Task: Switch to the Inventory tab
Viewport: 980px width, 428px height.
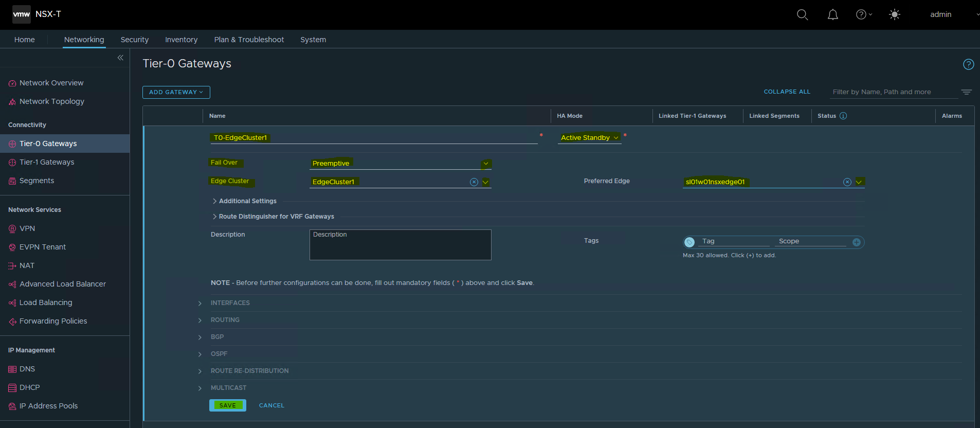Action: [181, 40]
